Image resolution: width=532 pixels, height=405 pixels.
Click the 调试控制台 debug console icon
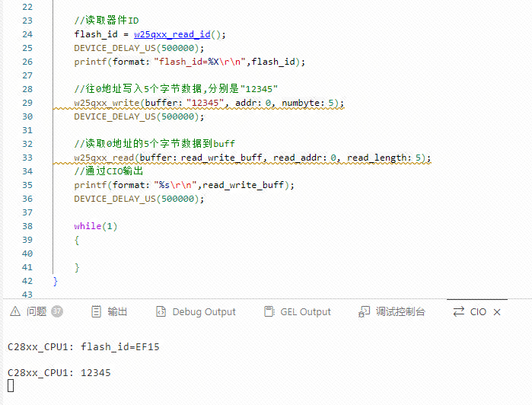(364, 311)
